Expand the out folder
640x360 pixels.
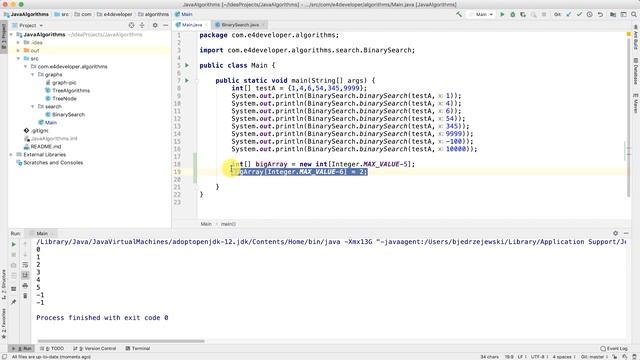[x=18, y=51]
